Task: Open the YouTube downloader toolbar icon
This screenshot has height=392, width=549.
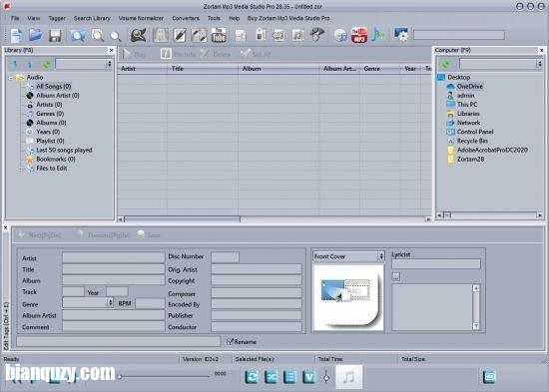Action: point(219,35)
